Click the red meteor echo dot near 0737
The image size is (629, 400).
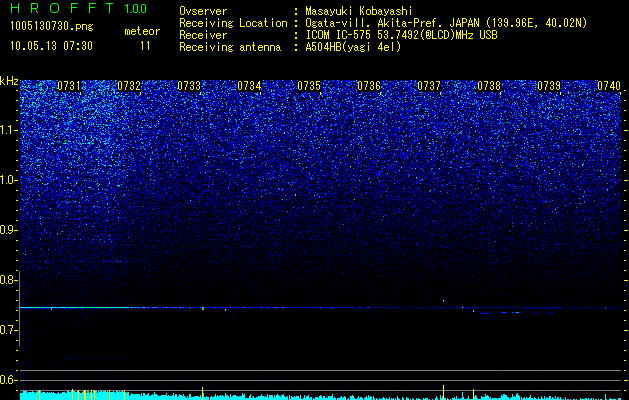443,301
